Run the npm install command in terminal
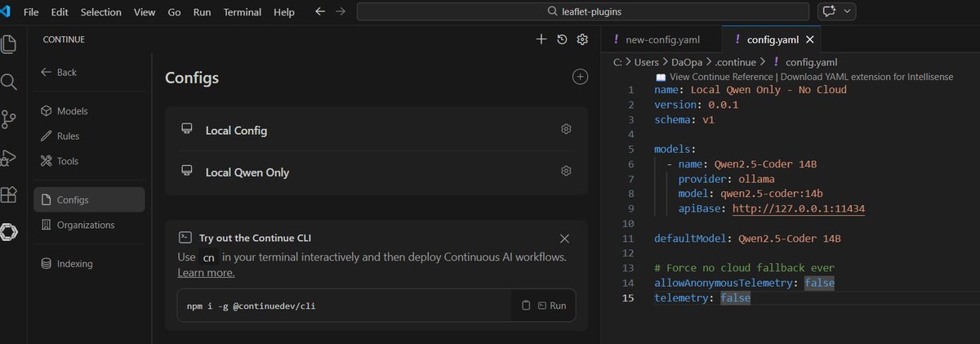980x344 pixels. coord(551,306)
